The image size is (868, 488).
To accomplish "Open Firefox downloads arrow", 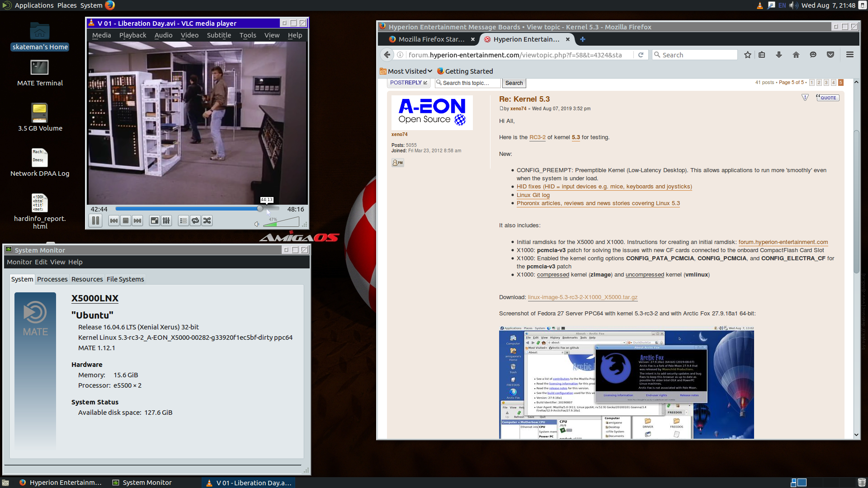I will tap(778, 55).
